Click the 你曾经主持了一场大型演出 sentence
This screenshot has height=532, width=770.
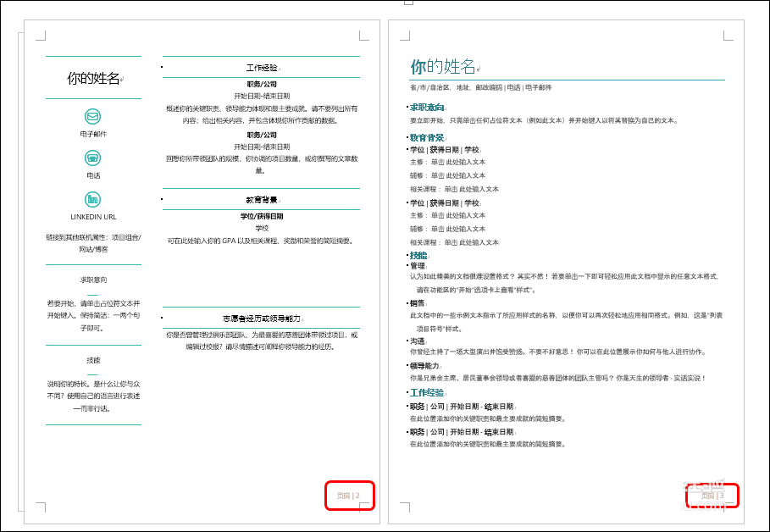click(x=558, y=352)
